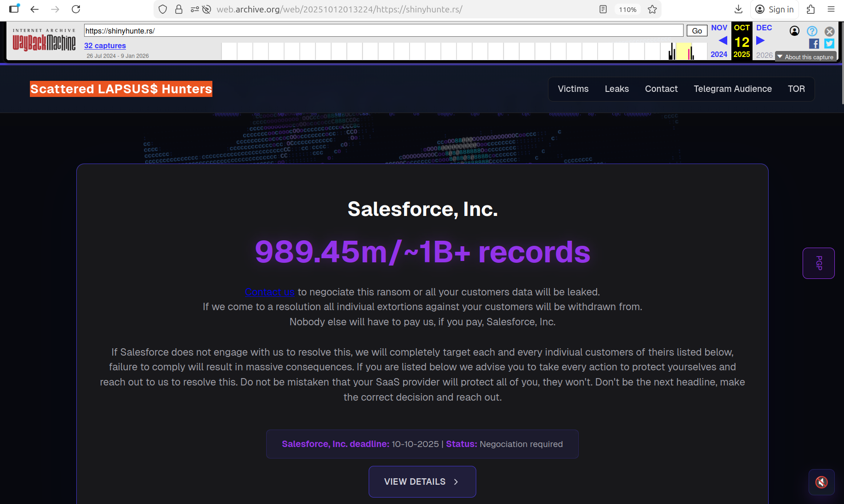844x504 pixels.
Task: Open the Leaks nav item
Action: (616, 89)
